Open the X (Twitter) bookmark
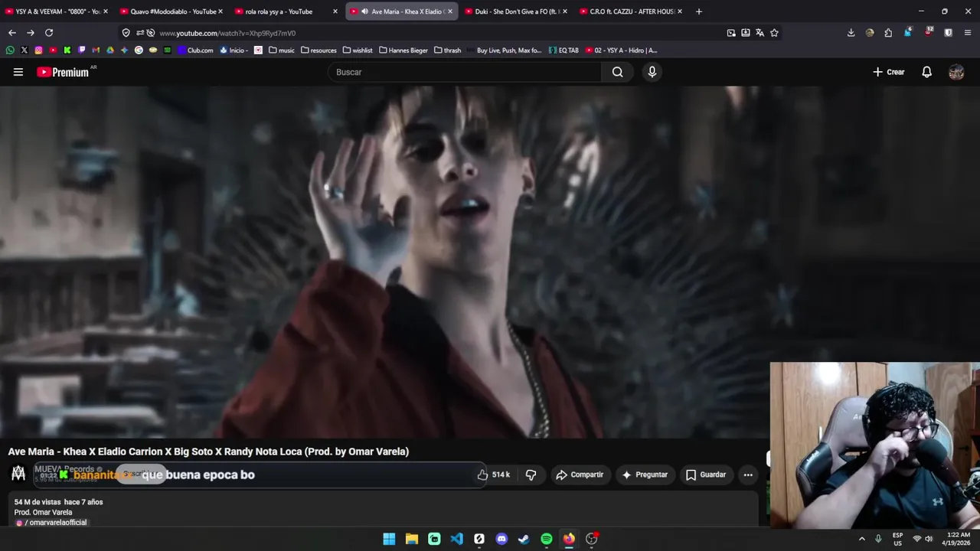980x551 pixels. pyautogui.click(x=24, y=51)
